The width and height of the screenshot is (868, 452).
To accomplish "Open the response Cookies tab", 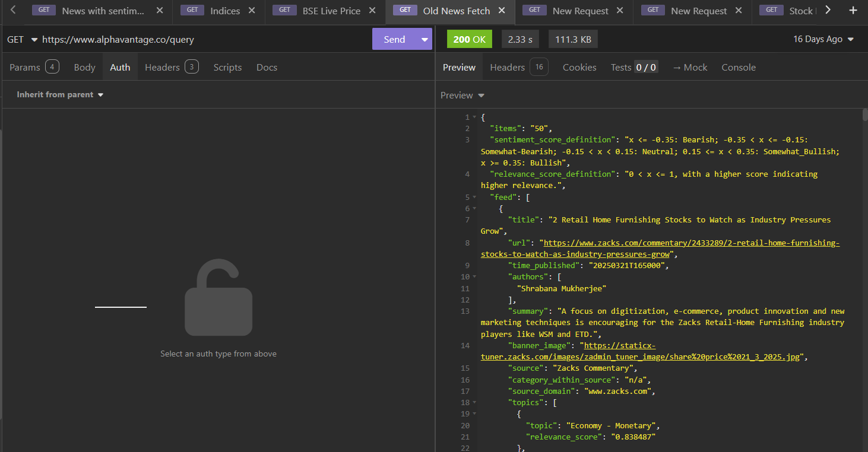I will 579,68.
